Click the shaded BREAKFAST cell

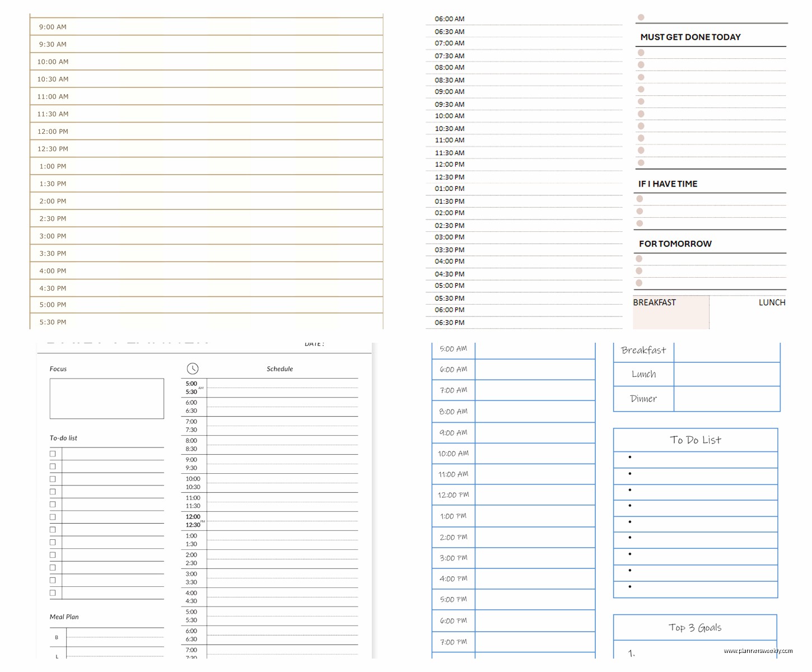671,312
